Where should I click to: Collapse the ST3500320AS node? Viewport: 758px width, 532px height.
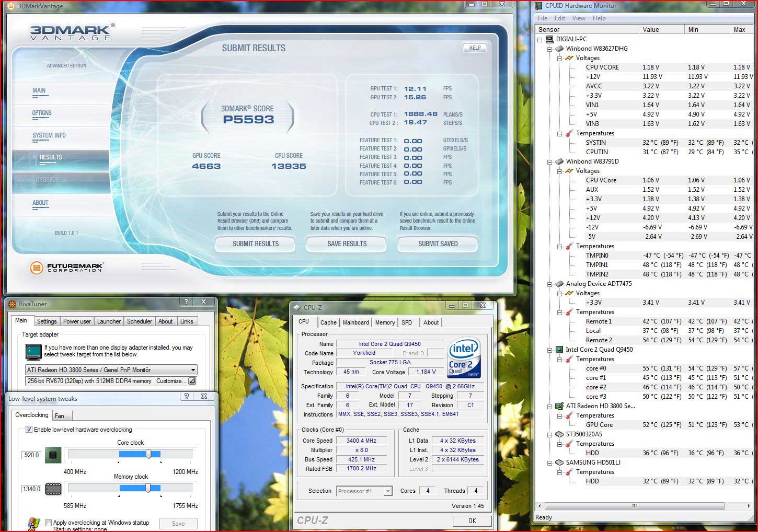550,434
